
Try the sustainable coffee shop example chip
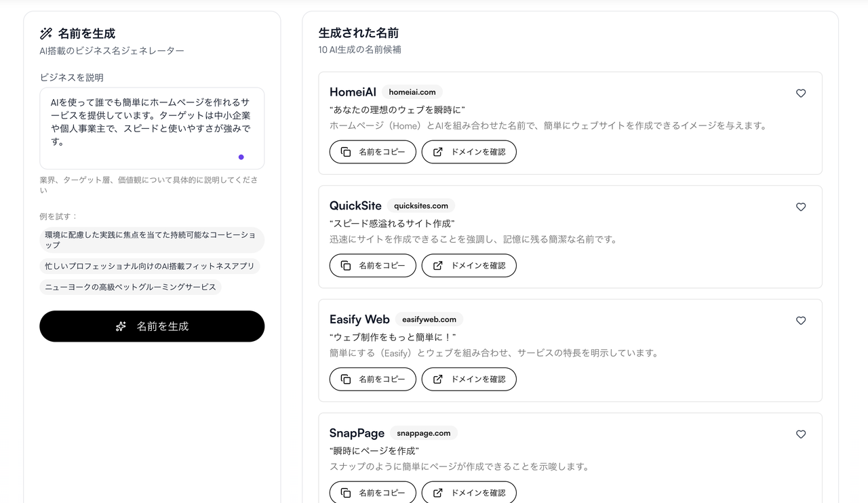point(152,240)
